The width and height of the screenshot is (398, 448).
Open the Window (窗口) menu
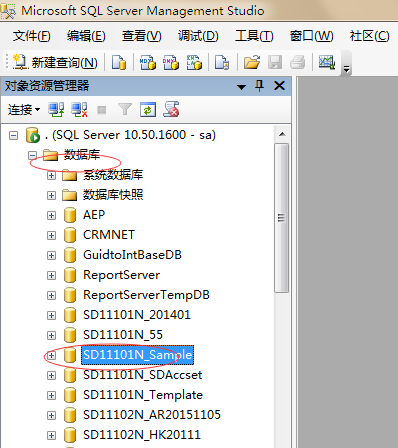pos(311,36)
